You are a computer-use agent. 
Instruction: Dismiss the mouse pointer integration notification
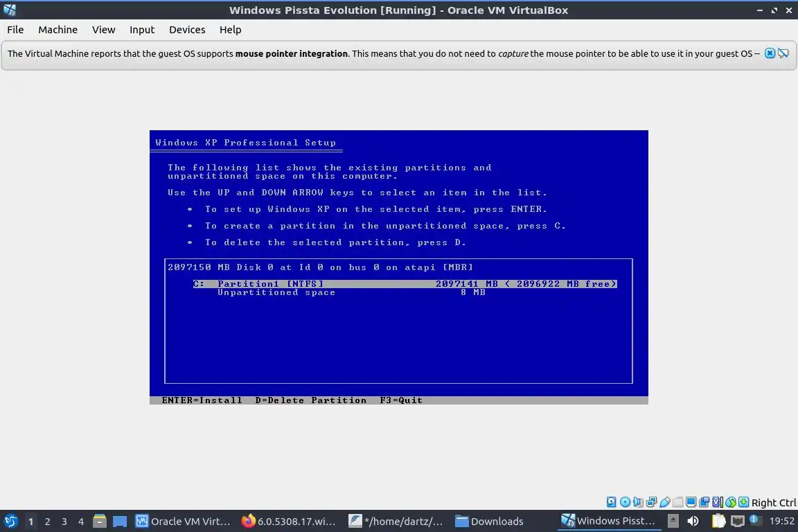(770, 53)
